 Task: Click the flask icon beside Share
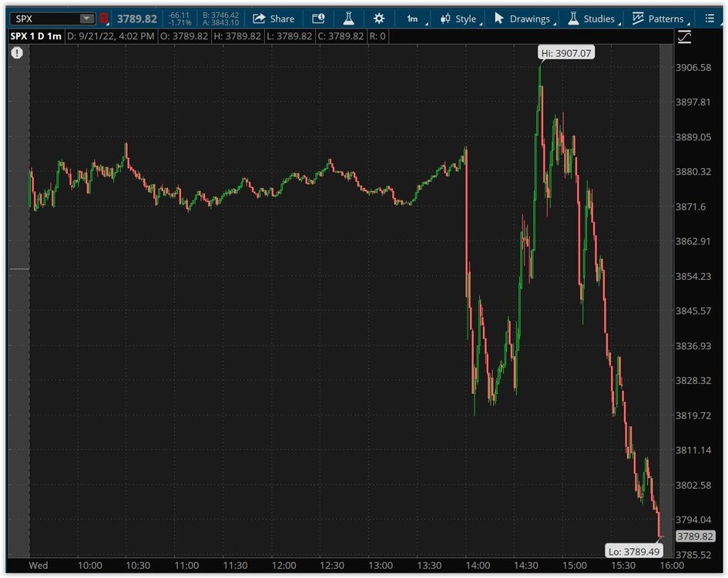click(x=348, y=18)
